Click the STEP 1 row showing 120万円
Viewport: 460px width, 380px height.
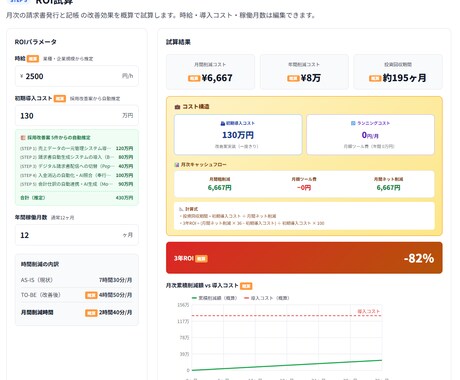pos(76,148)
